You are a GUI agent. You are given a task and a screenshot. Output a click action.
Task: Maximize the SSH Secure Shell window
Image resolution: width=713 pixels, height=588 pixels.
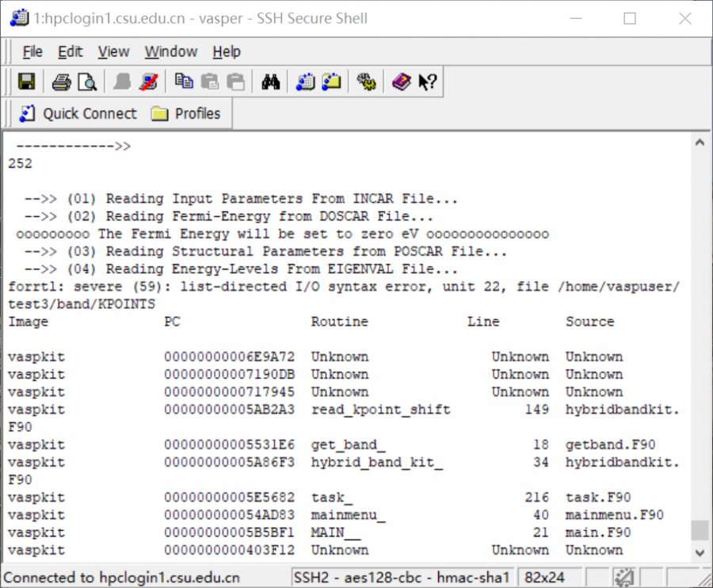[x=630, y=19]
